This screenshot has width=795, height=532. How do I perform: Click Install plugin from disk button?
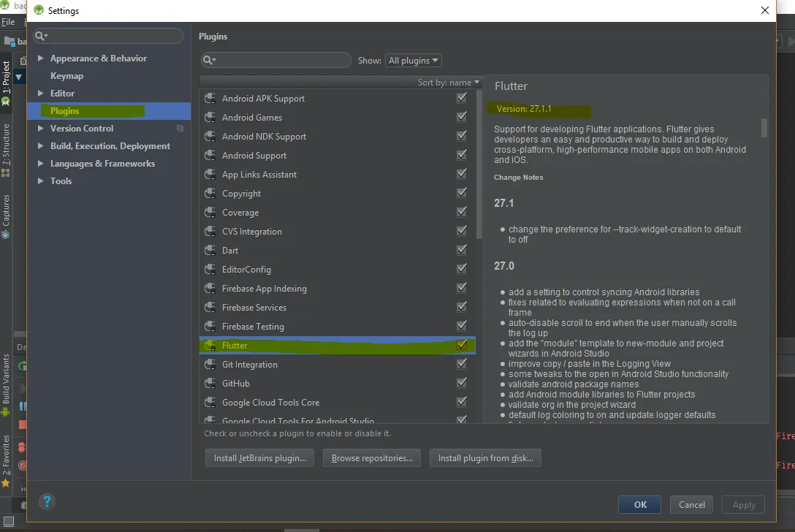click(x=485, y=458)
